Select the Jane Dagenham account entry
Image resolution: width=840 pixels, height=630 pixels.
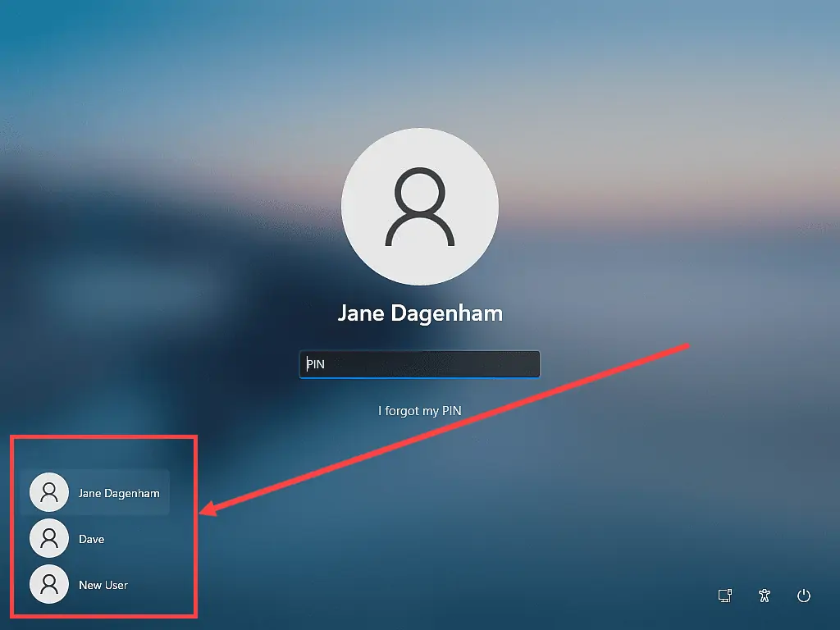[98, 492]
